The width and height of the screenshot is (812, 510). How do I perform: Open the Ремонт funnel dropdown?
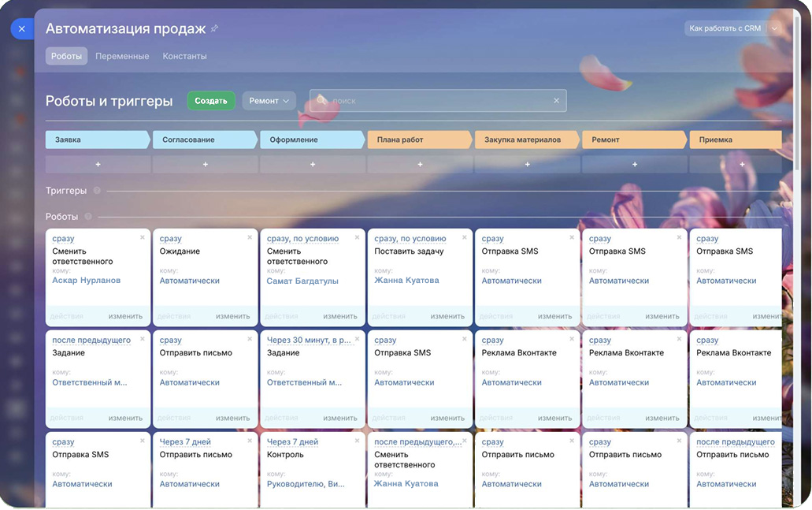[x=269, y=101]
